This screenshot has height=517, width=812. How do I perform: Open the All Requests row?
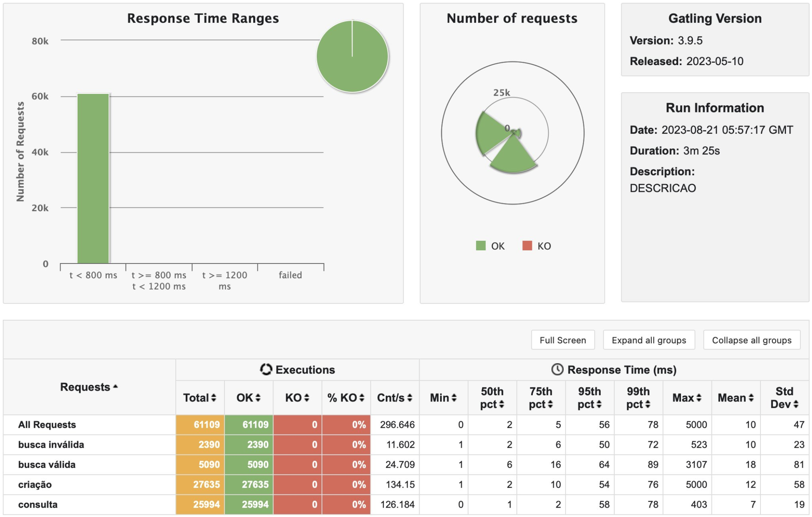(x=47, y=425)
